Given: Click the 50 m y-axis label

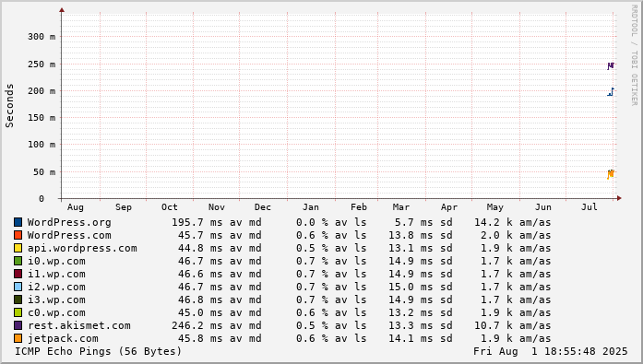Looking at the screenshot, I should (44, 172).
